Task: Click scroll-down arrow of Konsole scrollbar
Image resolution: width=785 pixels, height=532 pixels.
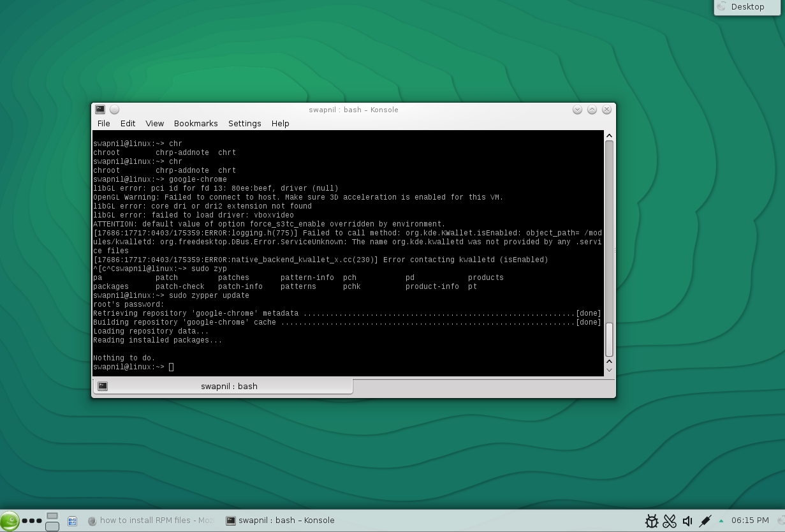Action: click(x=609, y=370)
